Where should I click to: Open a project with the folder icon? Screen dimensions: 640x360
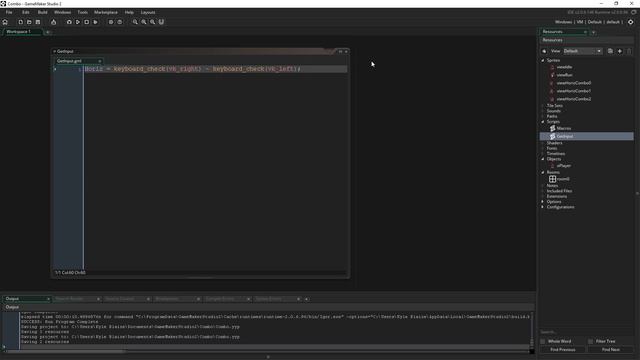click(x=29, y=22)
